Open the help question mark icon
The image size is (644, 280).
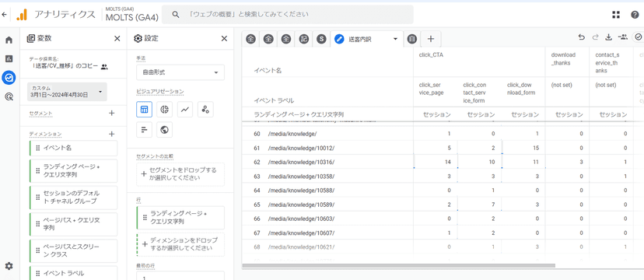pyautogui.click(x=635, y=14)
